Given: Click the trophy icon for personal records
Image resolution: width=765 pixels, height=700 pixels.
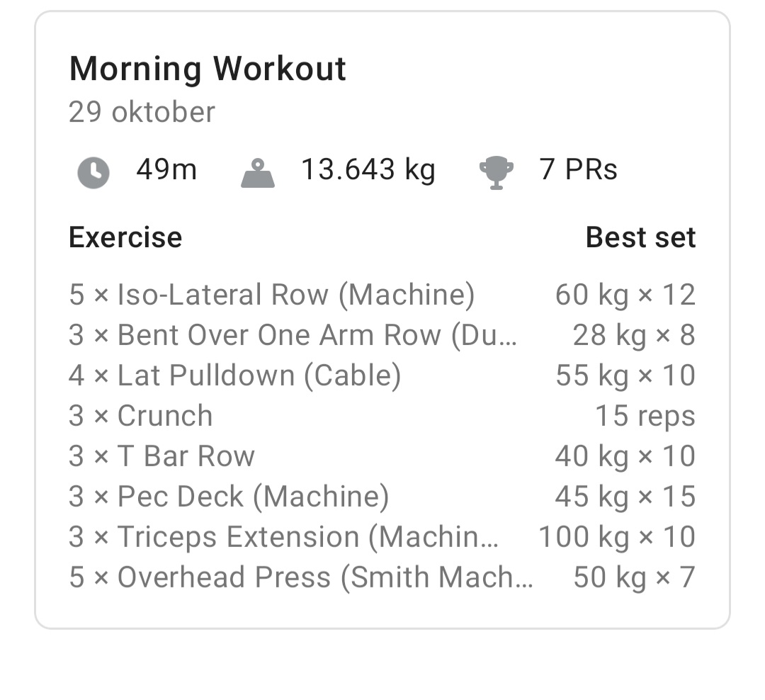Looking at the screenshot, I should tap(497, 171).
